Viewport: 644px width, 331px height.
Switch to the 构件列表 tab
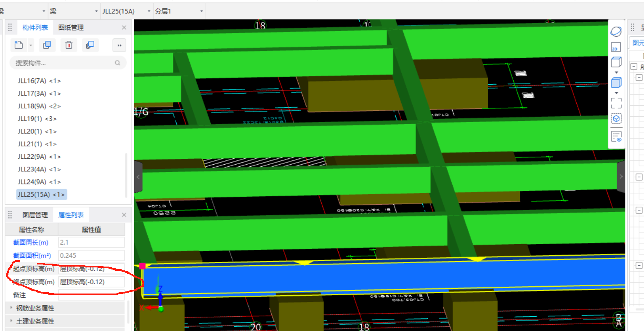pyautogui.click(x=35, y=27)
